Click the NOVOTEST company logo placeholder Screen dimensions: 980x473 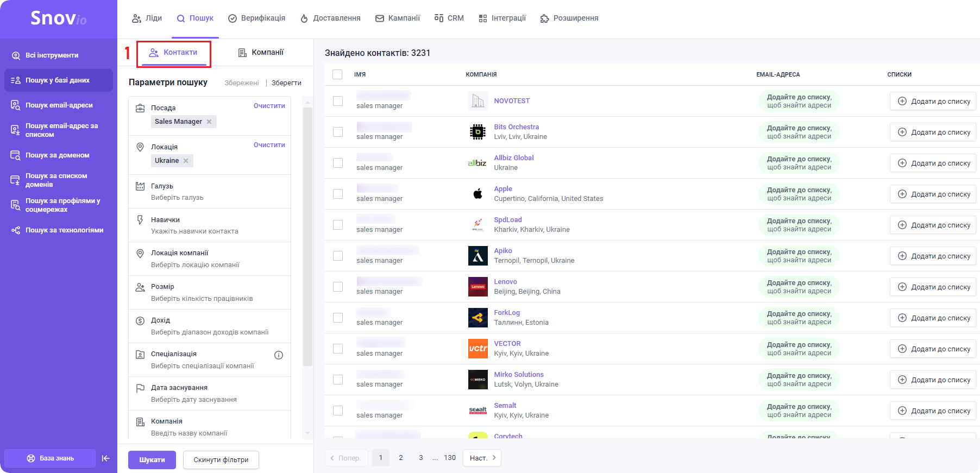pyautogui.click(x=478, y=101)
